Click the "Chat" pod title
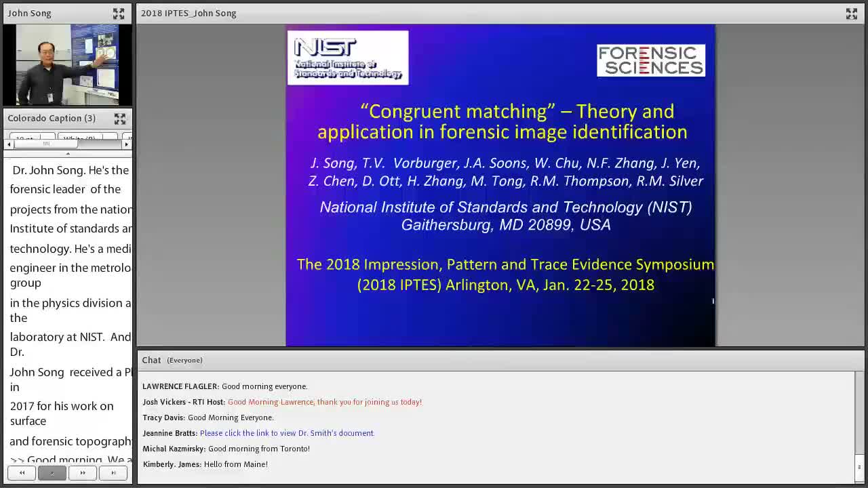 (x=151, y=361)
